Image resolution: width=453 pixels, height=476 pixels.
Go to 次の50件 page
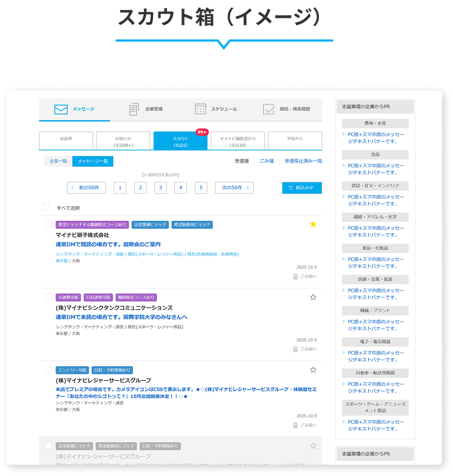[234, 188]
